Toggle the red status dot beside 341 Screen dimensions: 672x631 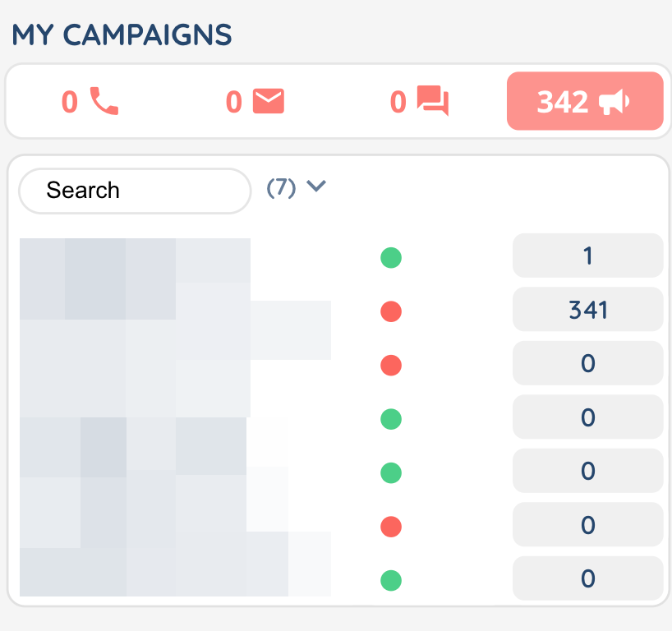coord(391,311)
